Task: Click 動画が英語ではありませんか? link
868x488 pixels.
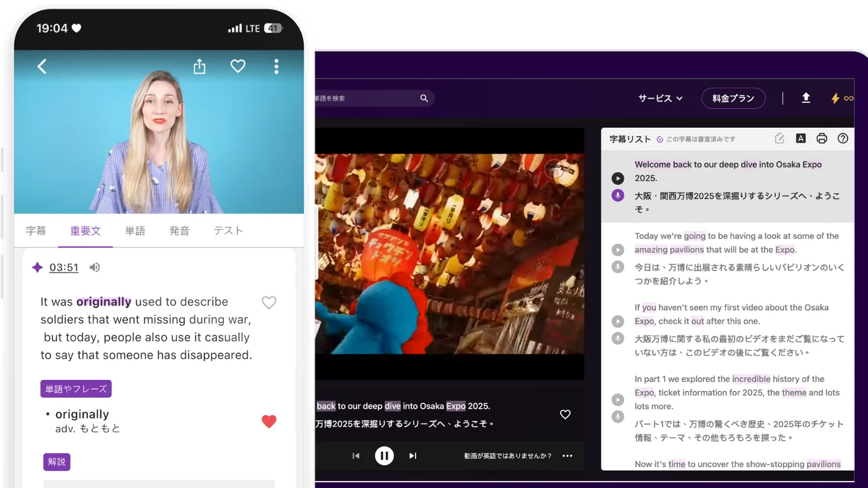Action: coord(508,456)
